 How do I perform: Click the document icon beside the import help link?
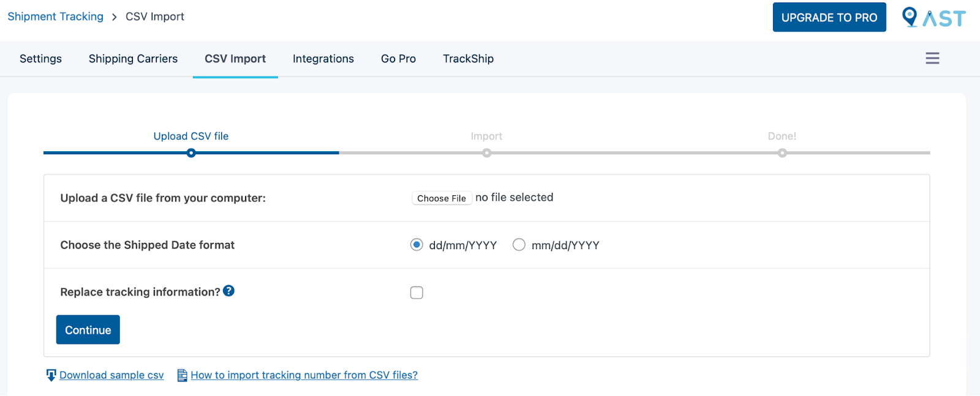(x=181, y=375)
